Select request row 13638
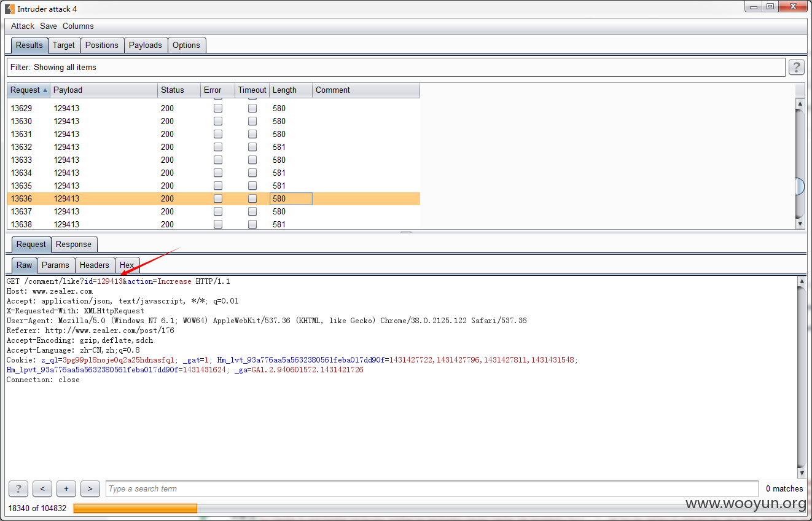The width and height of the screenshot is (812, 521). pyautogui.click(x=213, y=224)
